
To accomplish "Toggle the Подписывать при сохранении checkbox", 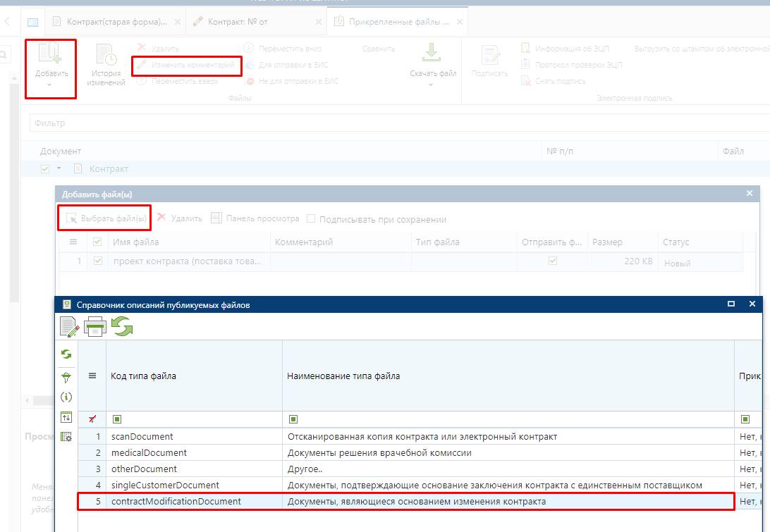I will coord(311,219).
